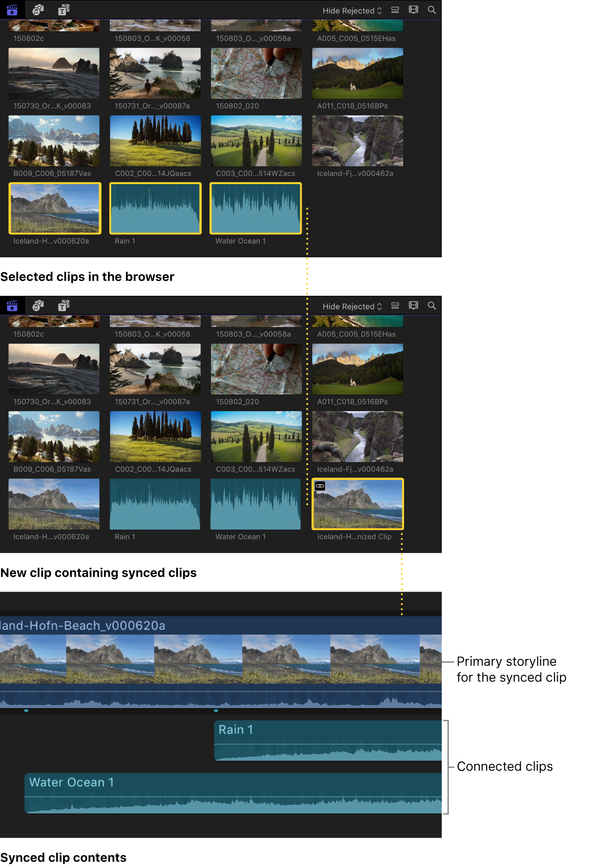Open Titles and Generators sidebar in lower browser
This screenshot has width=595, height=868.
pyautogui.click(x=64, y=305)
